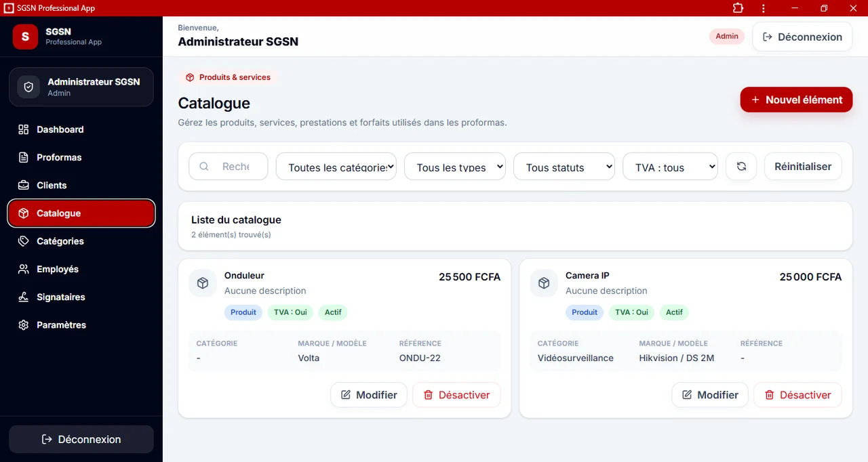Click the Hikvision / DS 2M value
This screenshot has width=868, height=462.
[677, 358]
